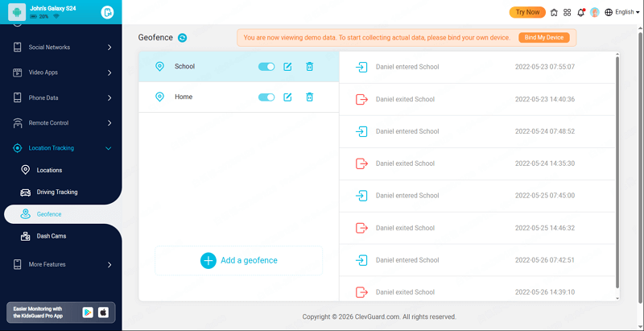Image resolution: width=644 pixels, height=331 pixels.
Task: Click the 2022-05-26 07:42:51 timestamp
Action: (545, 260)
